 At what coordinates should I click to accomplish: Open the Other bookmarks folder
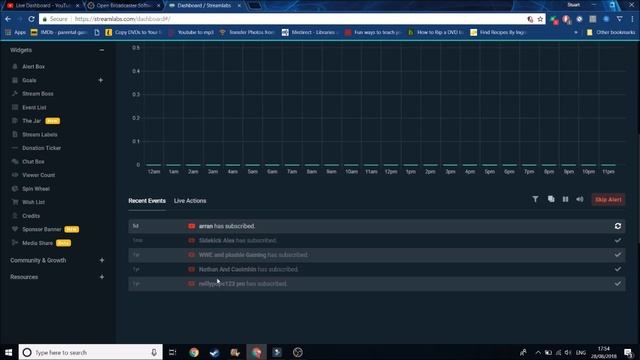point(611,32)
